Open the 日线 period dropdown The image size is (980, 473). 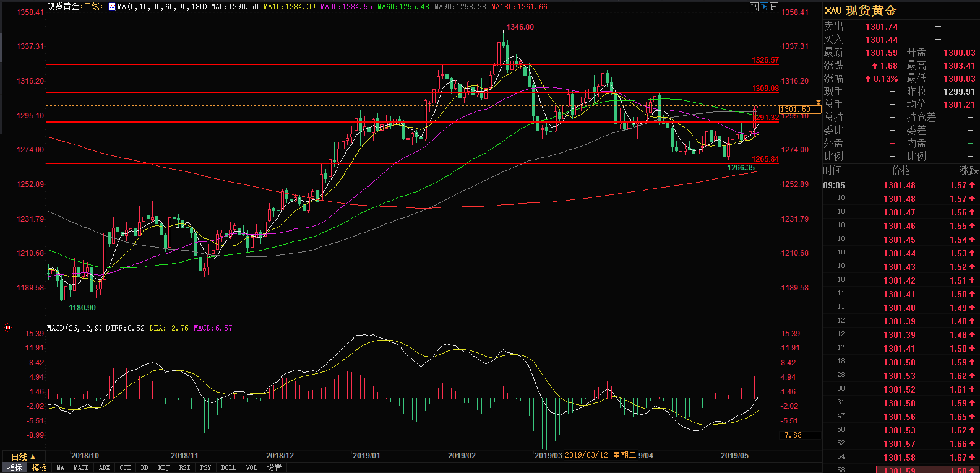[x=23, y=457]
